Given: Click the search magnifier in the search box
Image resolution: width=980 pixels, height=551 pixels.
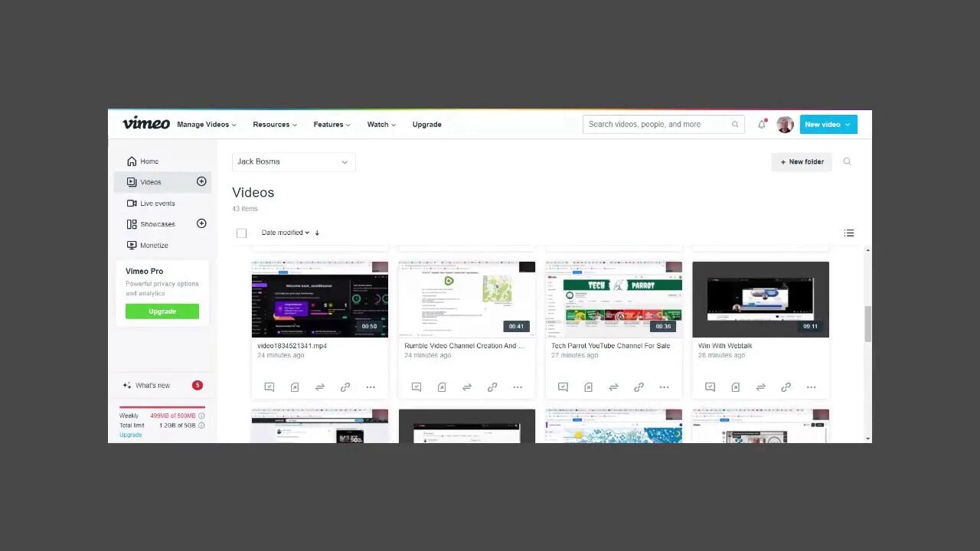Looking at the screenshot, I should 735,125.
